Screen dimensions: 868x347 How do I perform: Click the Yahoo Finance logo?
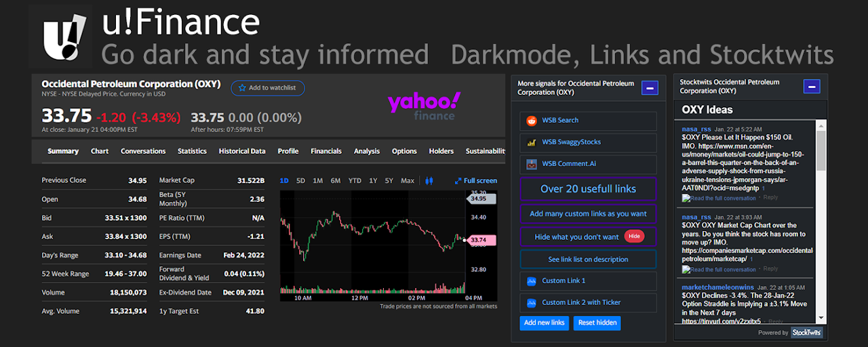pyautogui.click(x=424, y=106)
